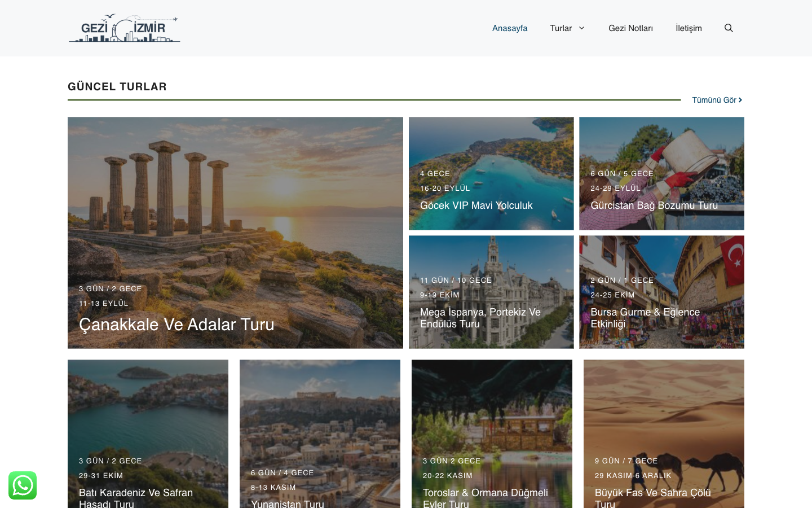Click the 24-25 EKİM date text
This screenshot has width=812, height=508.
(612, 295)
